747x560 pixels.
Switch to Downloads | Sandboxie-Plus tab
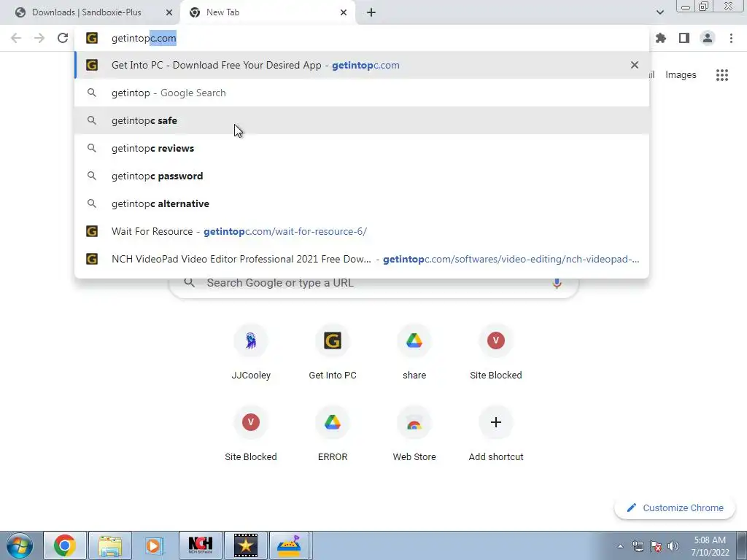pos(87,12)
